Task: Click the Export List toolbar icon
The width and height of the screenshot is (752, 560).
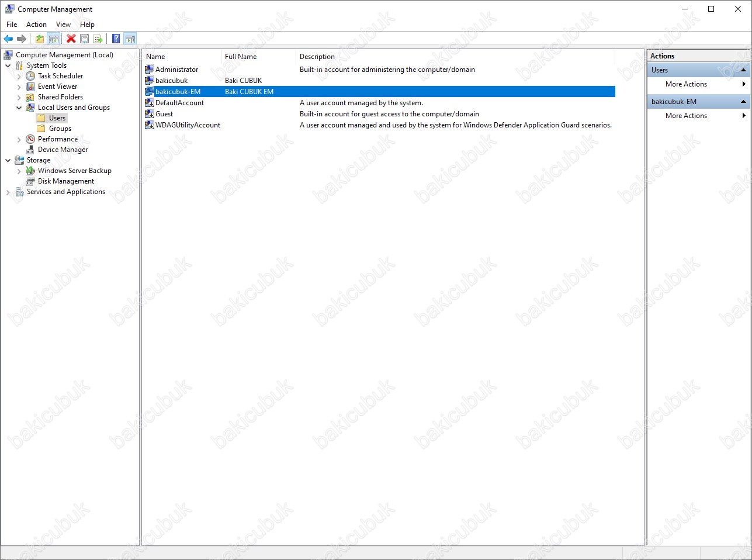Action: [98, 39]
